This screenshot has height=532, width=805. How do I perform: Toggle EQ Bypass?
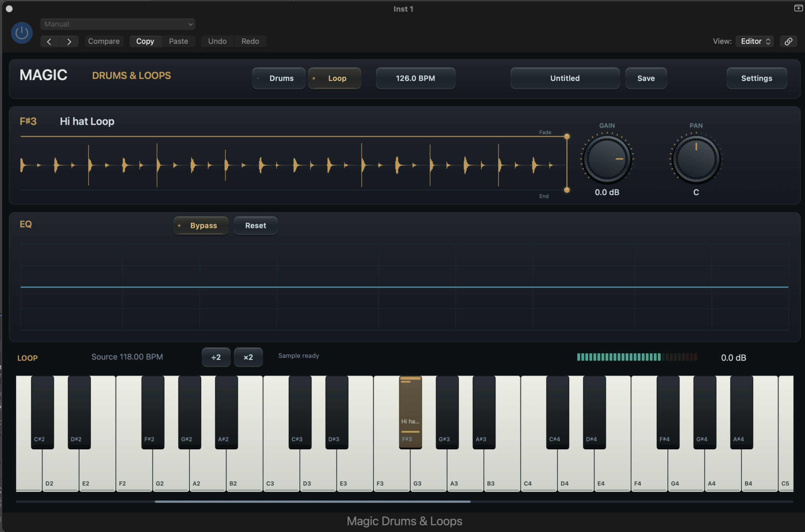201,225
